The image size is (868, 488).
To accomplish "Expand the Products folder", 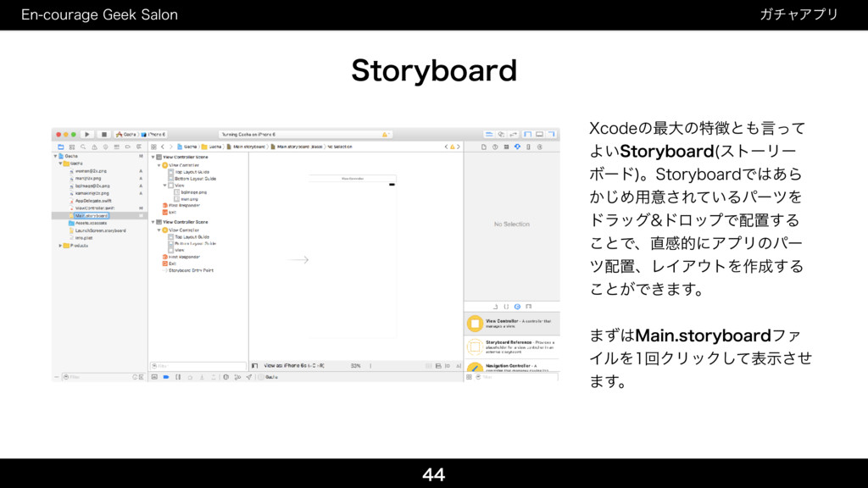I will pyautogui.click(x=60, y=246).
